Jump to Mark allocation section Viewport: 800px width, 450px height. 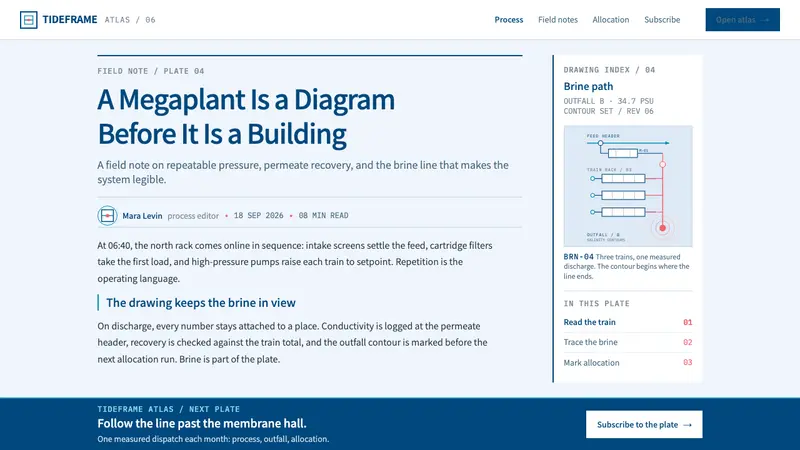point(591,363)
